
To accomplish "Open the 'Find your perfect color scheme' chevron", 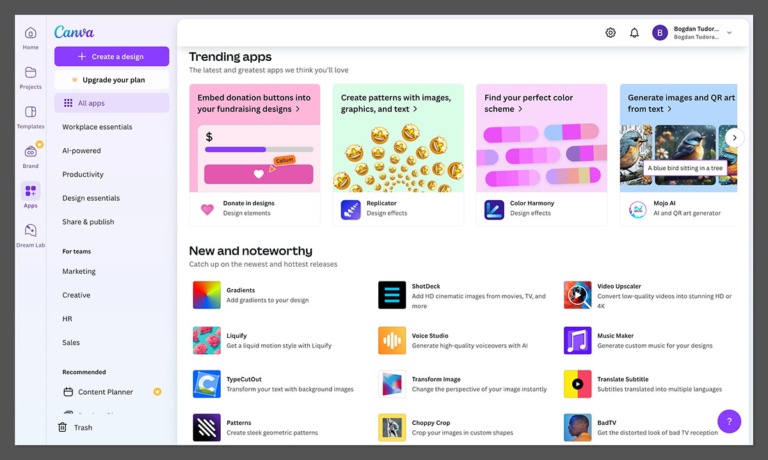I will pyautogui.click(x=520, y=109).
